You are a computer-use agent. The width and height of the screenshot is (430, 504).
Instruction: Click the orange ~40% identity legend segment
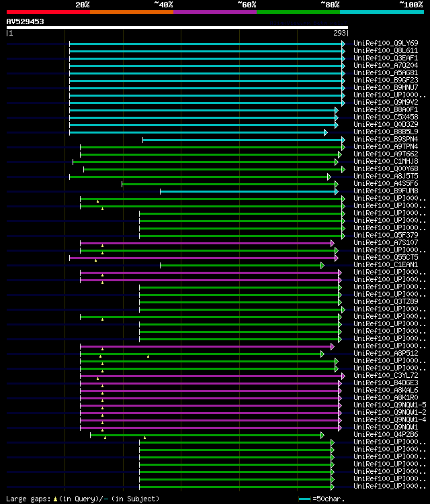click(x=132, y=12)
